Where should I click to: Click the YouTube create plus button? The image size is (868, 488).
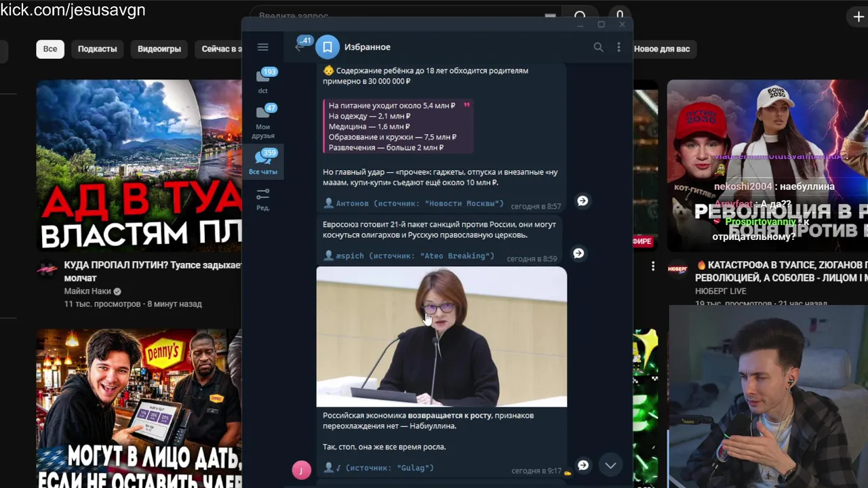859,17
